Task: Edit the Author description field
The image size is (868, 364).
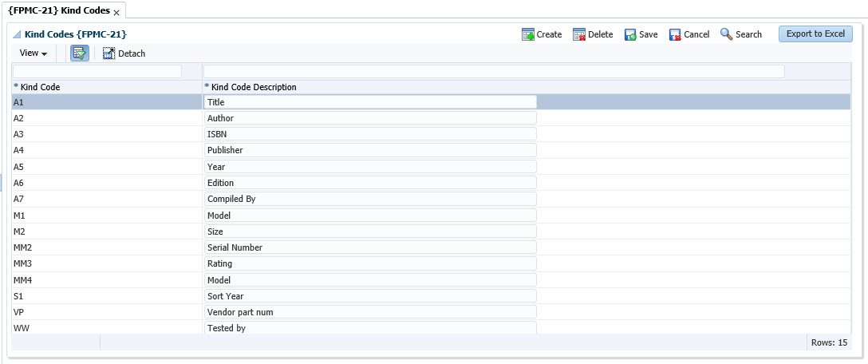Action: 370,118
